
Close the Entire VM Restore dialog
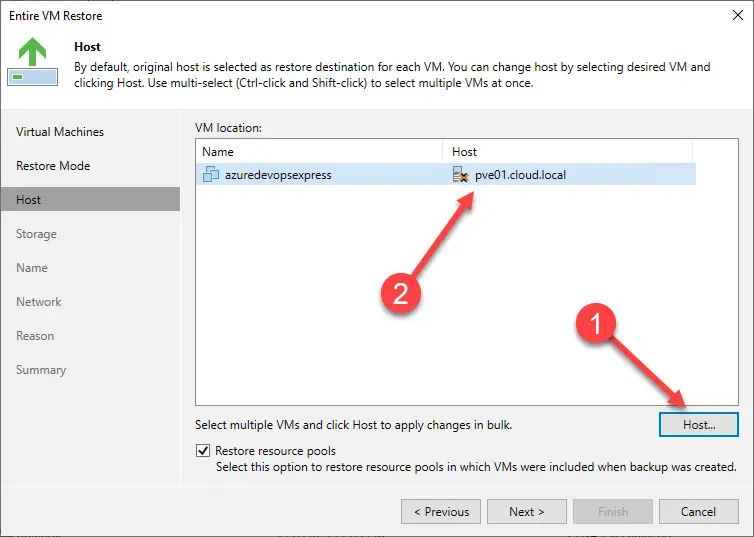click(733, 16)
